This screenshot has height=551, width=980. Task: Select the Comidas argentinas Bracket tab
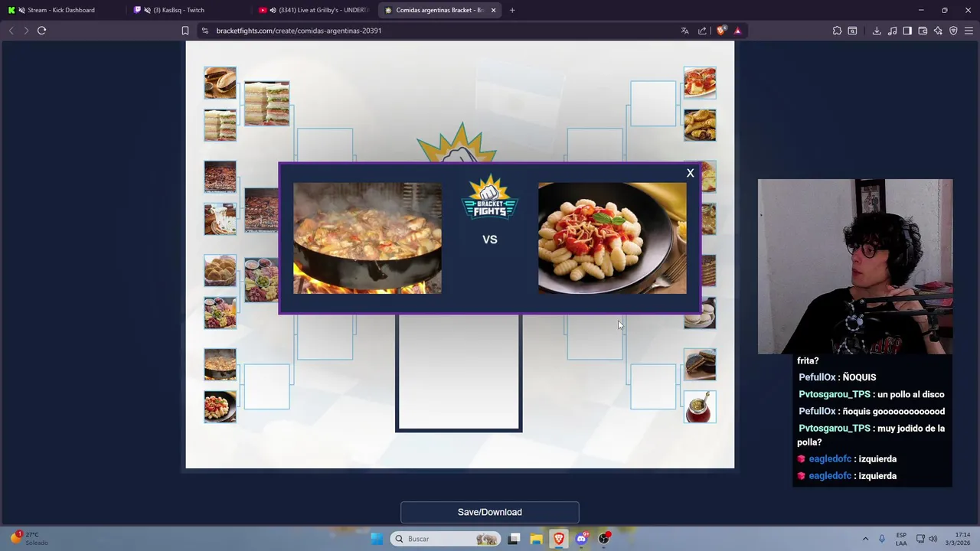439,10
